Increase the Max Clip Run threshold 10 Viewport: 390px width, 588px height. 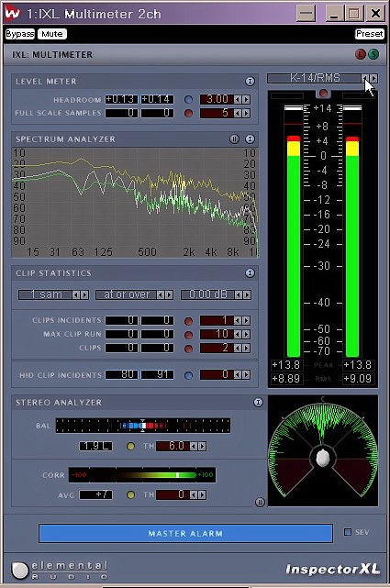[246, 334]
